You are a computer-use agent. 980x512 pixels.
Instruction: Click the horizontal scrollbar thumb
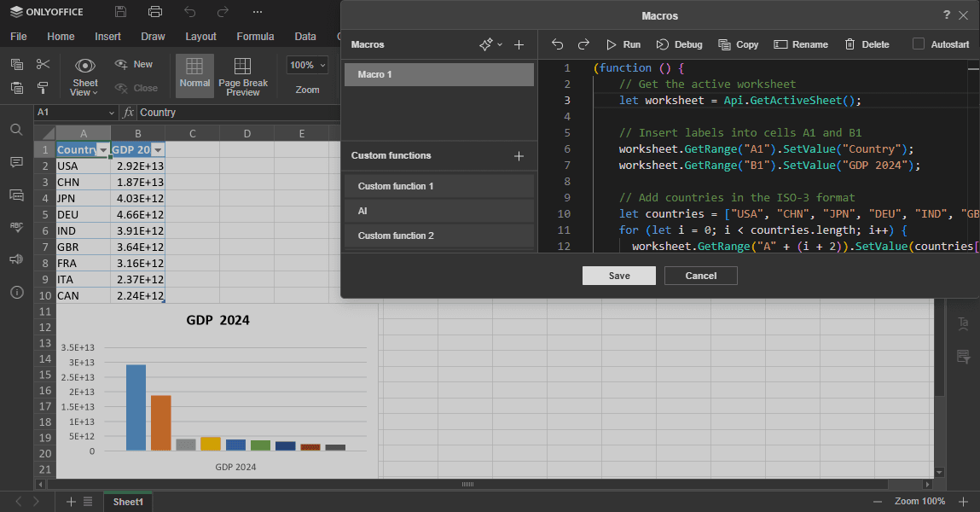pos(467,485)
